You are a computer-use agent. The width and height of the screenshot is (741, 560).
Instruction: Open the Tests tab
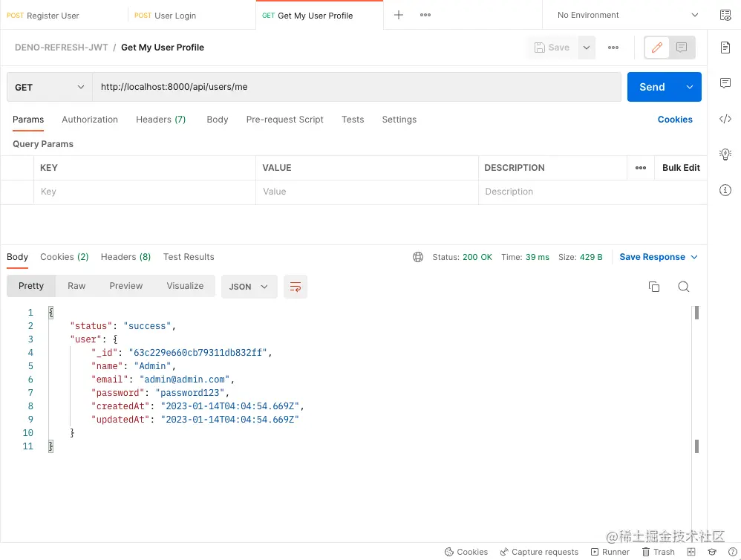pyautogui.click(x=353, y=120)
